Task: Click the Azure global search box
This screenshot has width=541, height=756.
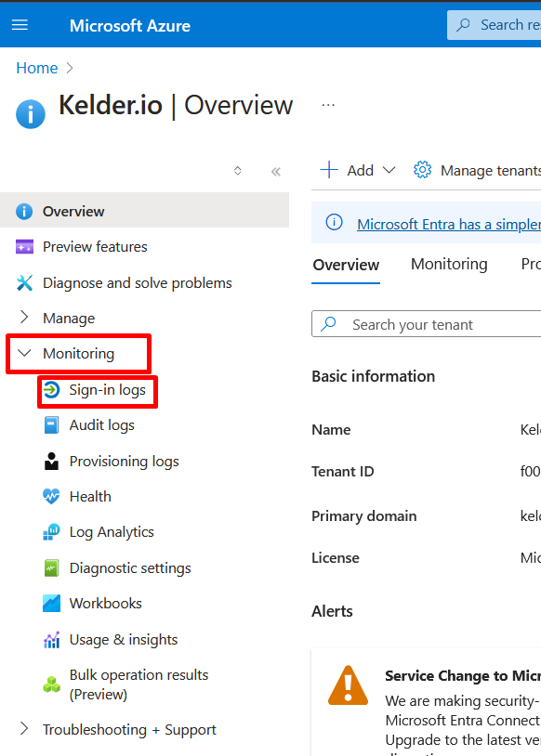Action: (495, 24)
